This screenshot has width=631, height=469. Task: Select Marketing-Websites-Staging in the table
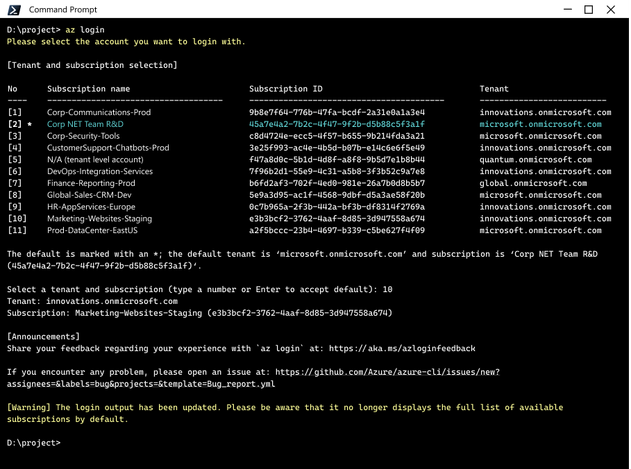click(x=100, y=219)
